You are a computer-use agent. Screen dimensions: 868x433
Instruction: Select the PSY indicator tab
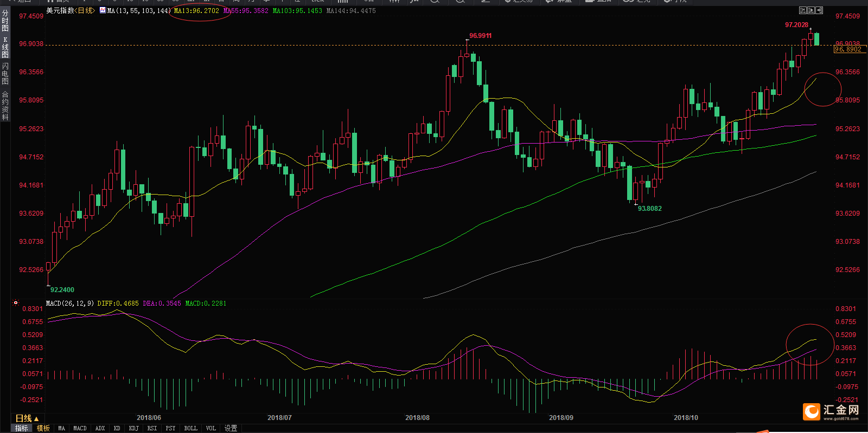pyautogui.click(x=171, y=428)
